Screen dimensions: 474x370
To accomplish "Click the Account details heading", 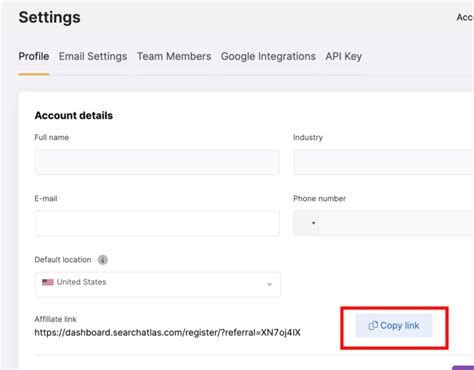I will [x=74, y=115].
